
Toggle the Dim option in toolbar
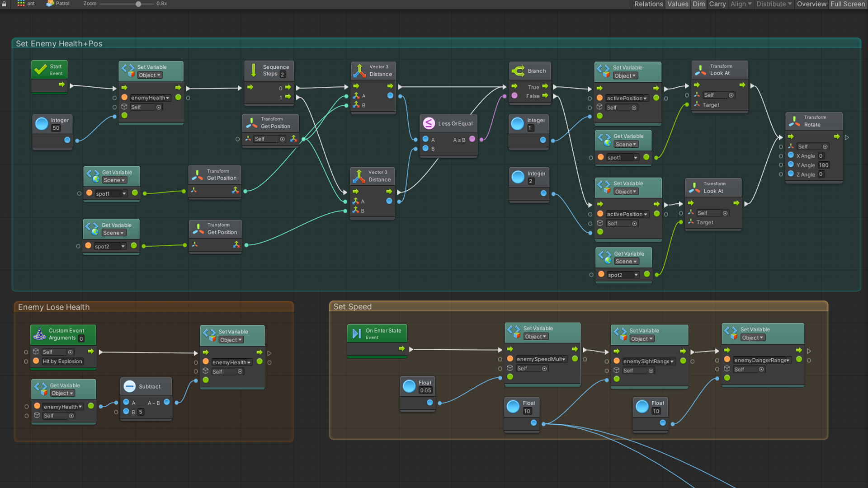[x=698, y=4]
